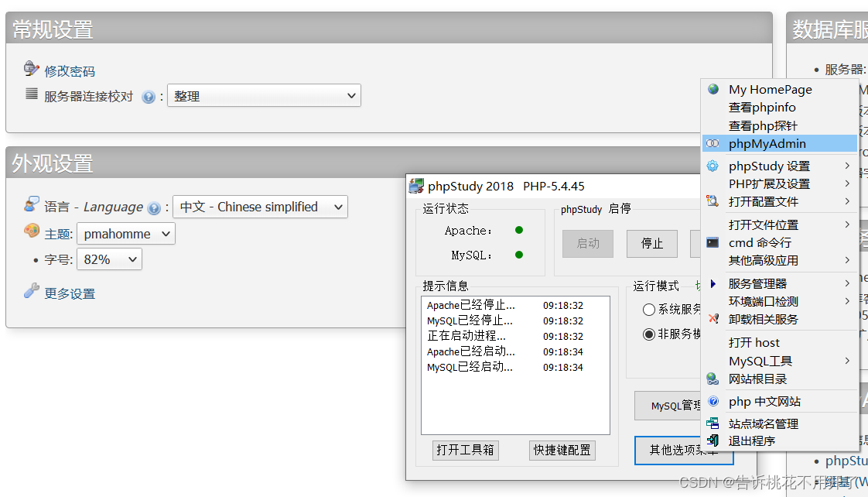Click gear icon beside phpStudy 设置

713,166
